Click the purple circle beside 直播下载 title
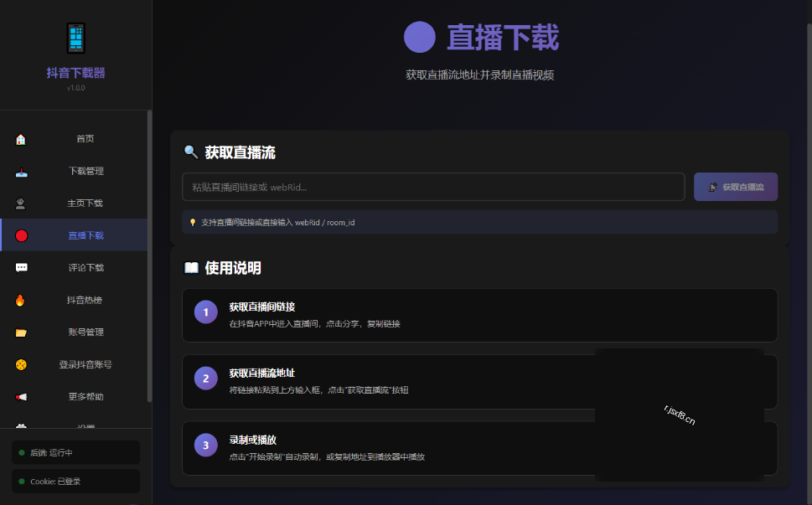 tap(420, 37)
